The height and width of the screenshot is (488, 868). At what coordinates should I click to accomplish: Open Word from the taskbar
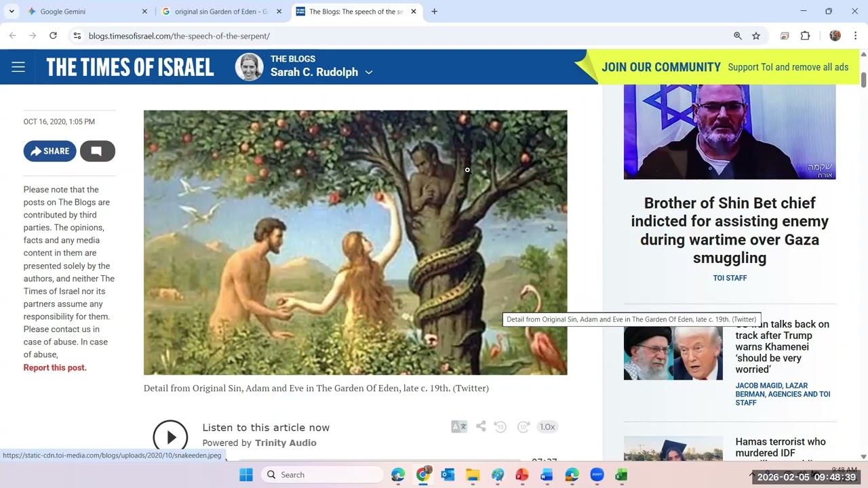pos(547,474)
